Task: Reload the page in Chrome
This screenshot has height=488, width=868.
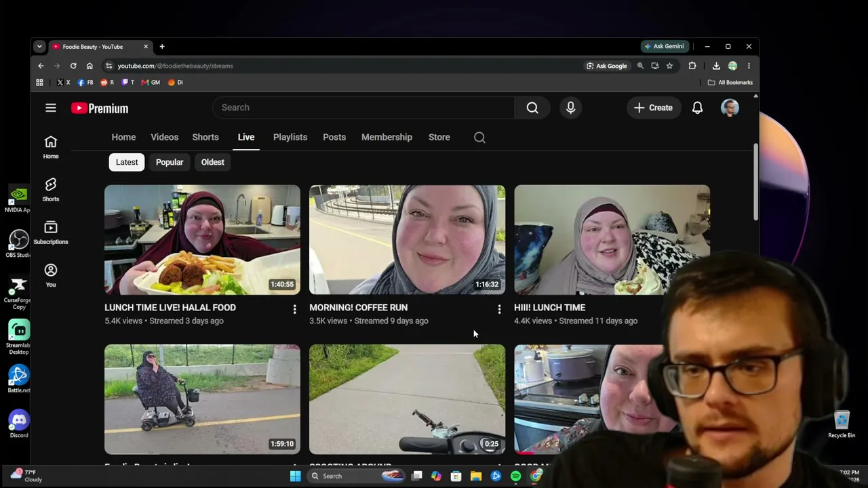Action: 73,66
